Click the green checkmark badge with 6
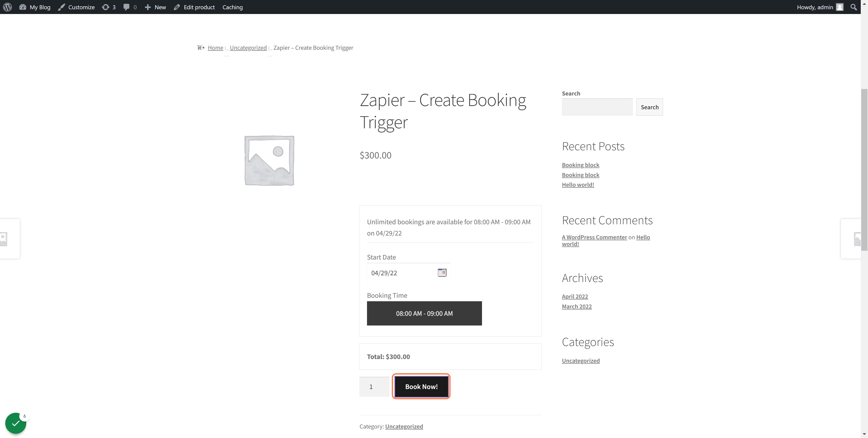The height and width of the screenshot is (438, 868). (16, 423)
